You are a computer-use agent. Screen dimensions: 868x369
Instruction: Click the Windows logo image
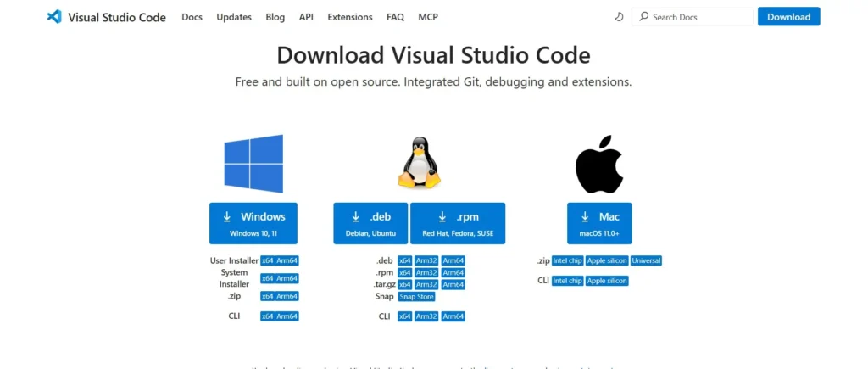pyautogui.click(x=253, y=164)
